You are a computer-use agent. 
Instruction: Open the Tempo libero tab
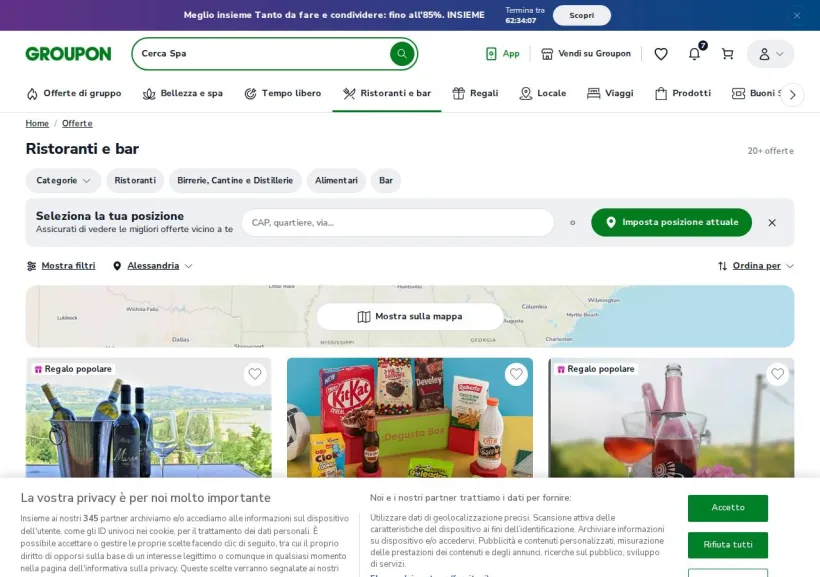click(282, 93)
